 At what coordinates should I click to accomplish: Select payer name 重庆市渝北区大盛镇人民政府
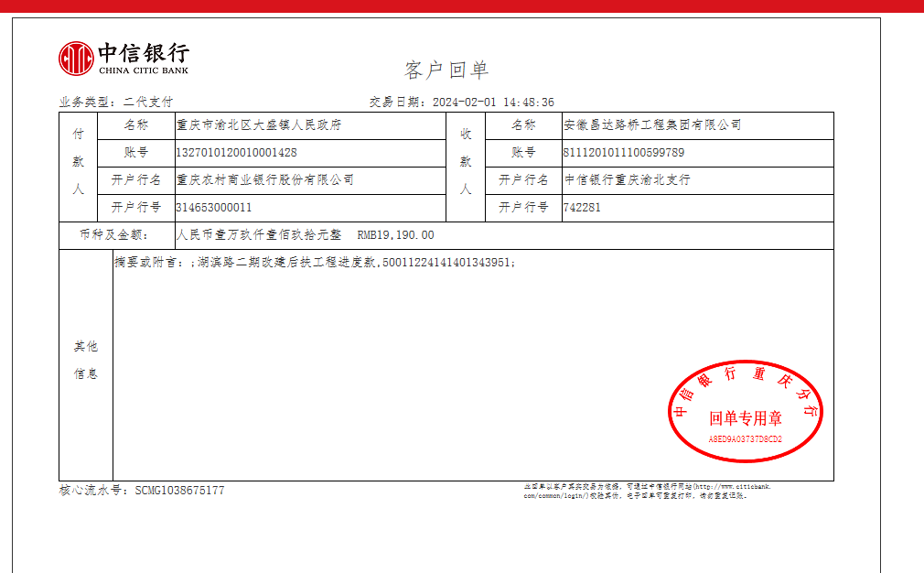point(258,125)
